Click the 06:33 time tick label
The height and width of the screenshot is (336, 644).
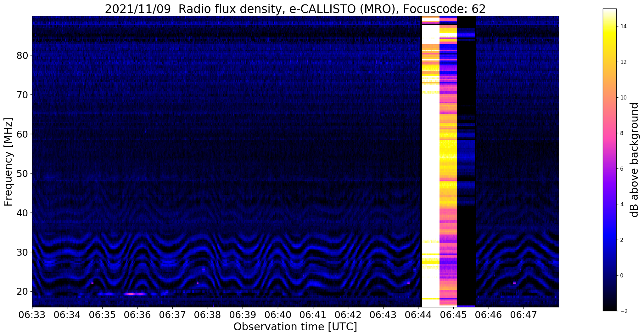pyautogui.click(x=32, y=315)
